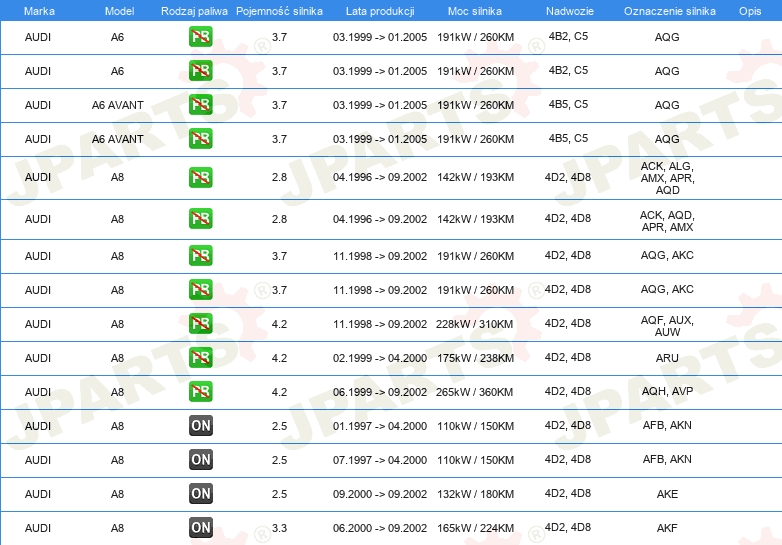The height and width of the screenshot is (545, 782).
Task: Click ON diesel icon in the 07.1997 row
Action: click(x=200, y=460)
